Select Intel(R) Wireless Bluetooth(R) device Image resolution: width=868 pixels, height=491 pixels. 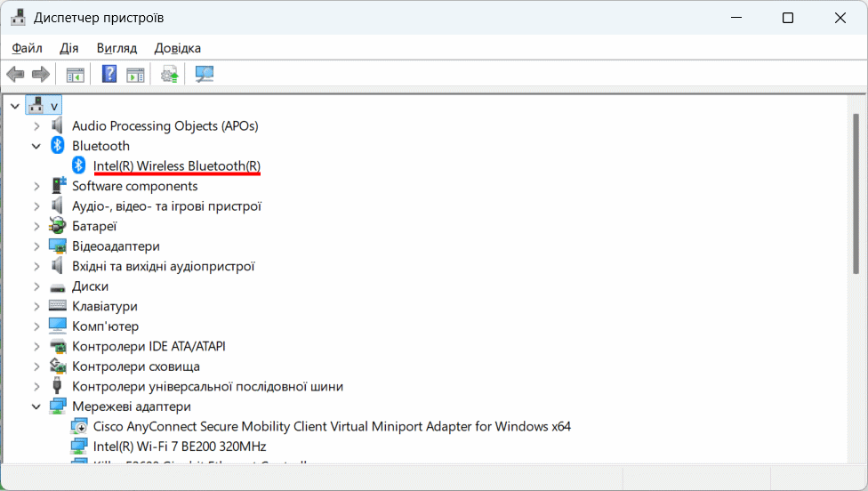[x=176, y=166]
